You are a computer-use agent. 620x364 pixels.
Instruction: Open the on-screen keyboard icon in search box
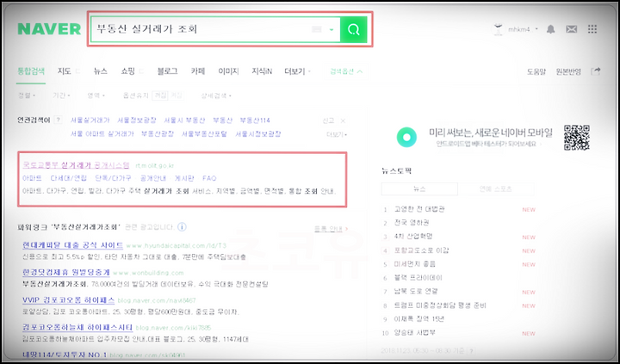tap(317, 29)
